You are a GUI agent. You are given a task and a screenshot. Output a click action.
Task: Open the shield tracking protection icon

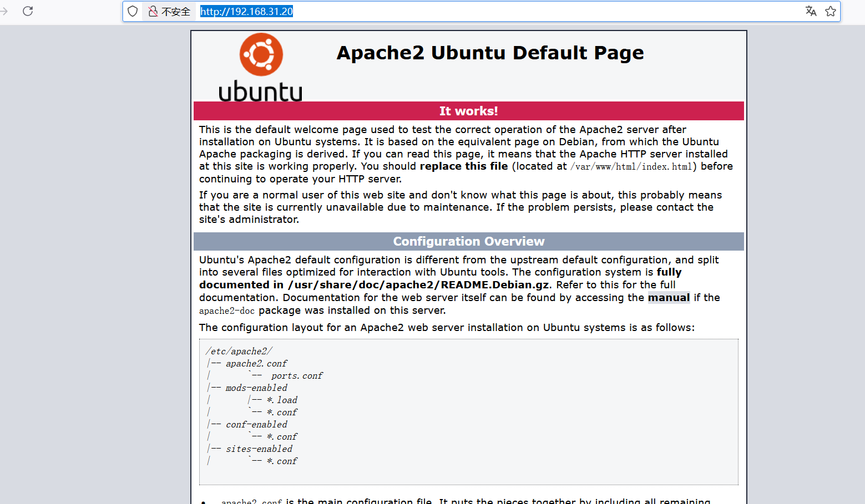(133, 11)
